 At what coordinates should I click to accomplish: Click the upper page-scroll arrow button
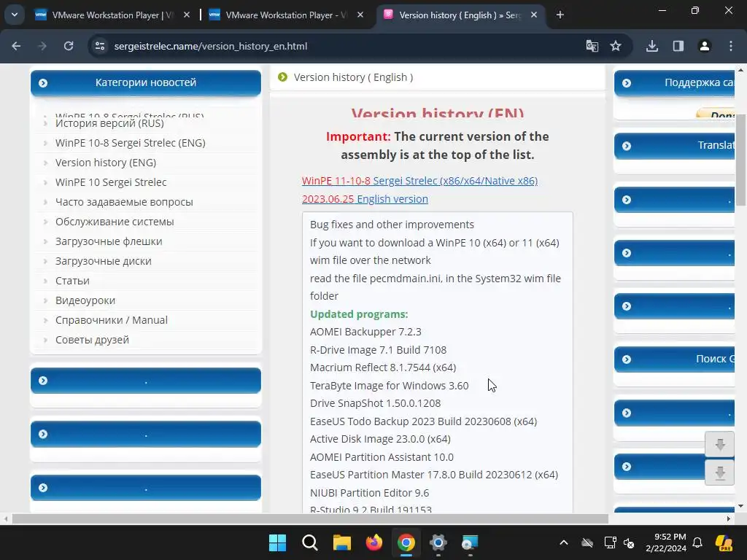(719, 444)
